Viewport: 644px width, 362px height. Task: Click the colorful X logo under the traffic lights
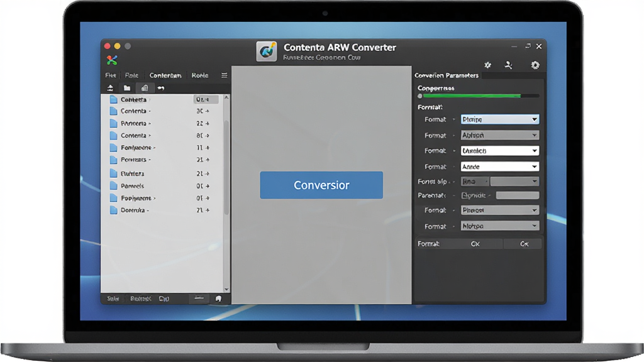click(112, 60)
